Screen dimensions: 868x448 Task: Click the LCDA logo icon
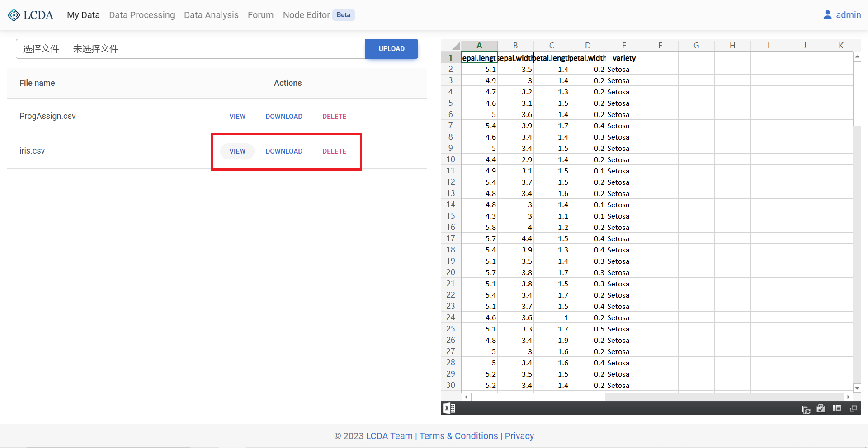(x=14, y=15)
